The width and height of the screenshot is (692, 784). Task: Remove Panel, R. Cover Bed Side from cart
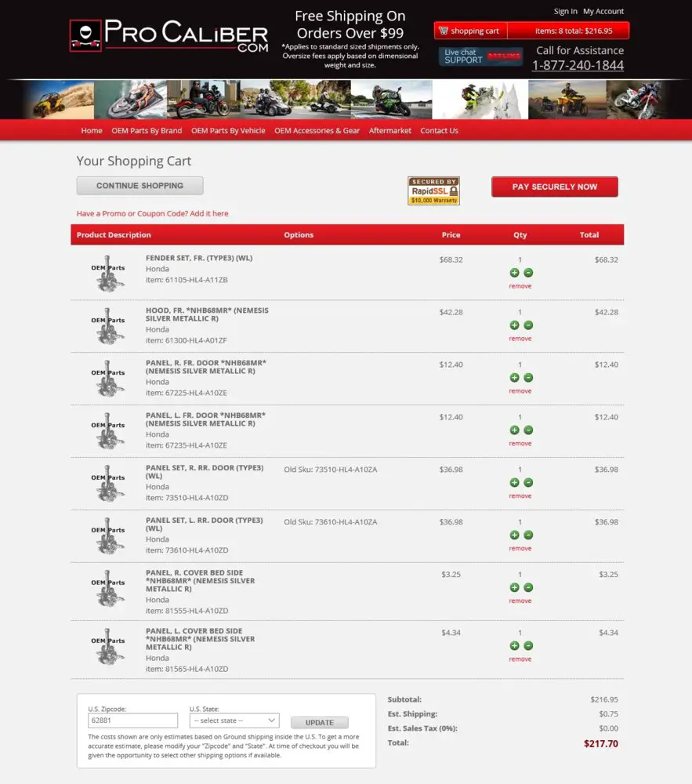(520, 601)
